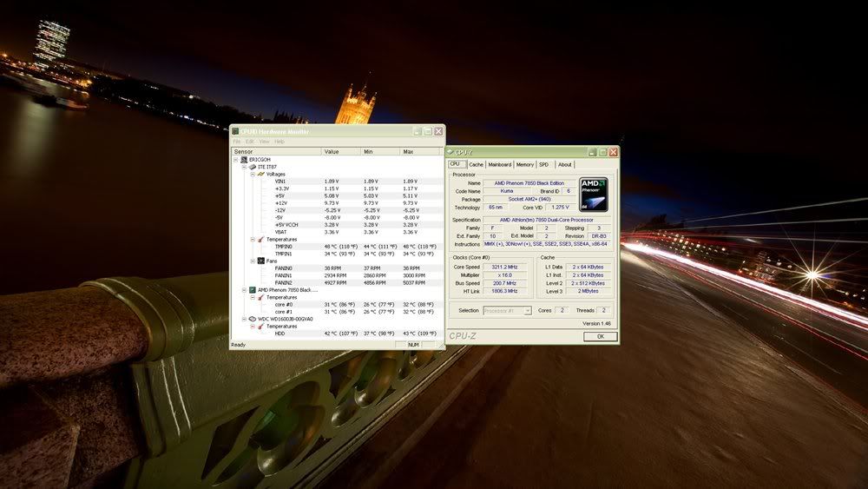Switch to the Memory tab
Viewport: 868px width, 489px height.
(524, 164)
